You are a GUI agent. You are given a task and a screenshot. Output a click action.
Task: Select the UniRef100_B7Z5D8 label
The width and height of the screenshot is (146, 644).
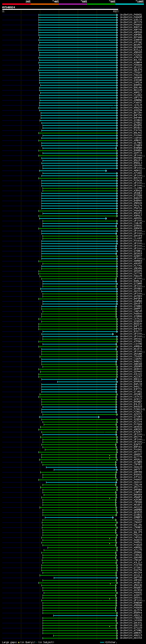click(131, 196)
